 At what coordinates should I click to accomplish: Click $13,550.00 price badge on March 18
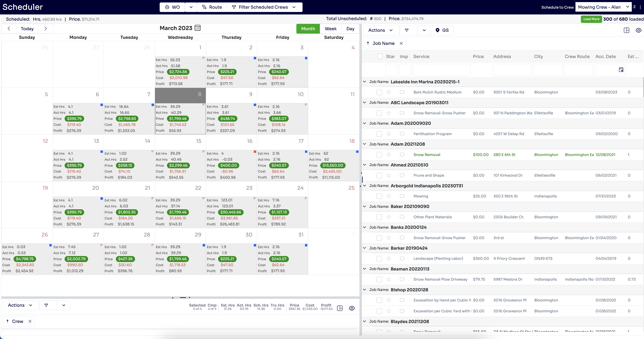(332, 165)
